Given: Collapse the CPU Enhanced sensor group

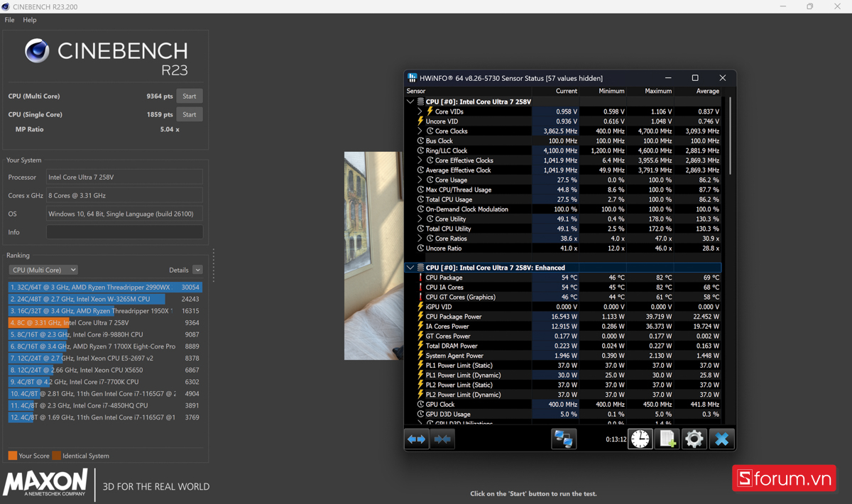Looking at the screenshot, I should (410, 268).
